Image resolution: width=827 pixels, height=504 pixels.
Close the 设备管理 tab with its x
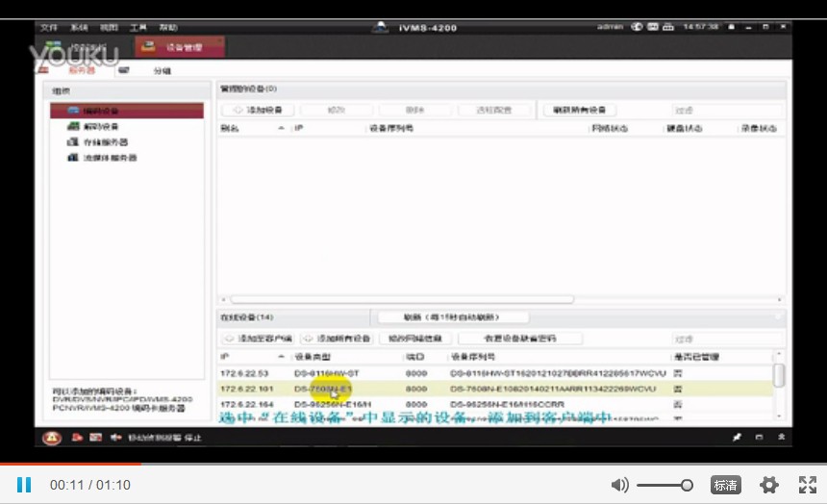click(220, 40)
